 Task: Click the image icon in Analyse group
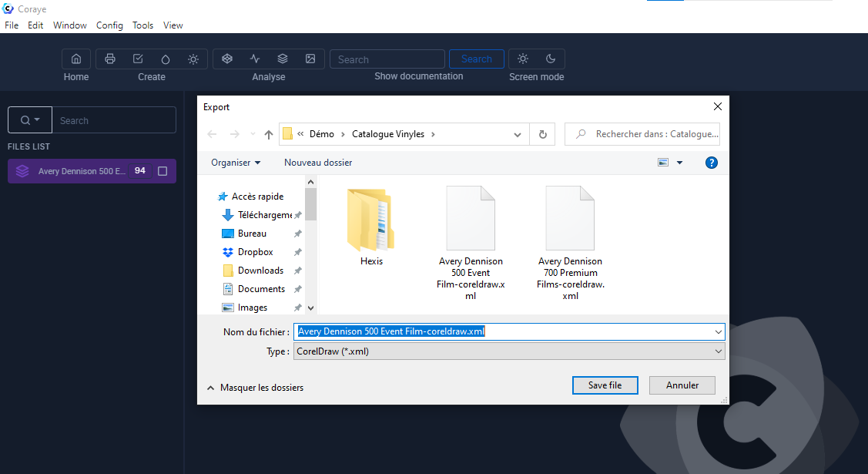click(x=310, y=59)
